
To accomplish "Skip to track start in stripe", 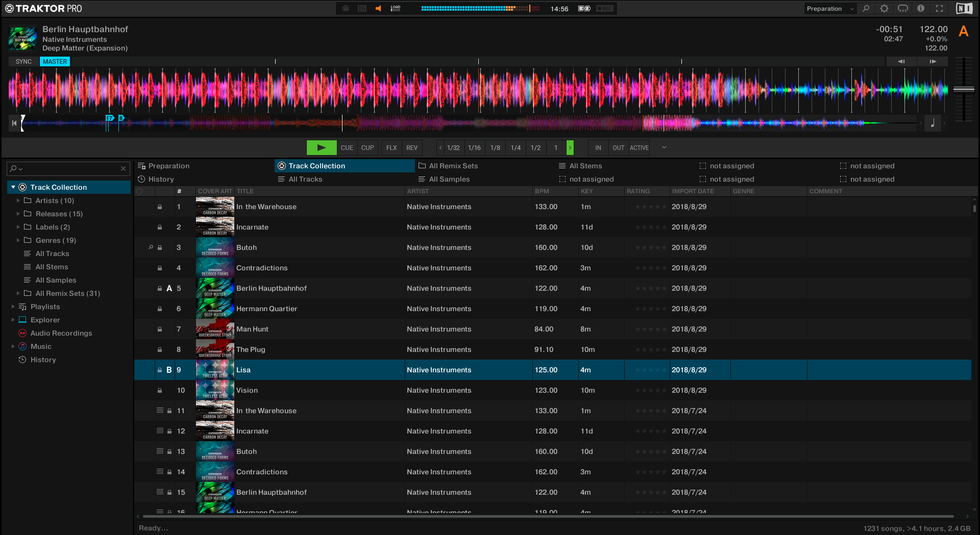I will coord(14,123).
